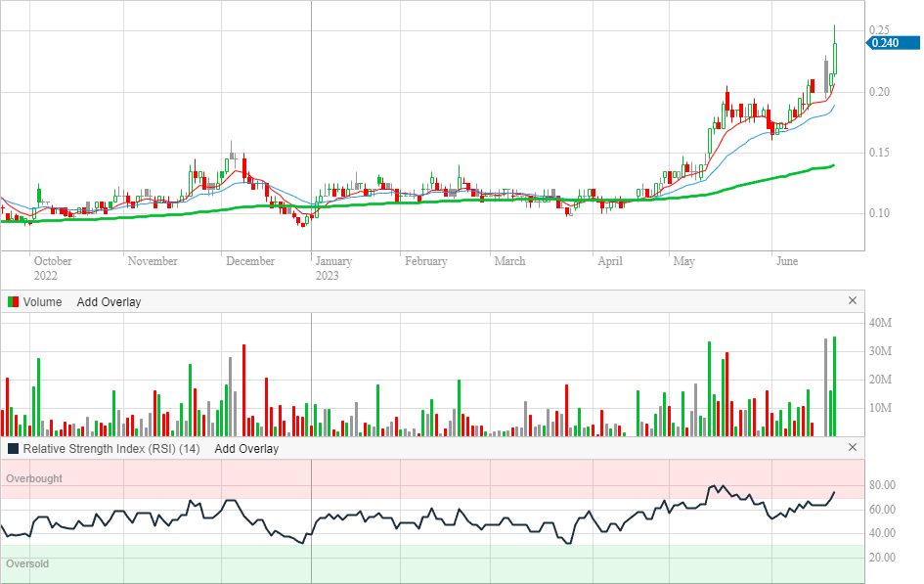Select the latest candlestick at the chart's right edge
Image resolution: width=924 pixels, height=584 pixels.
[x=834, y=57]
